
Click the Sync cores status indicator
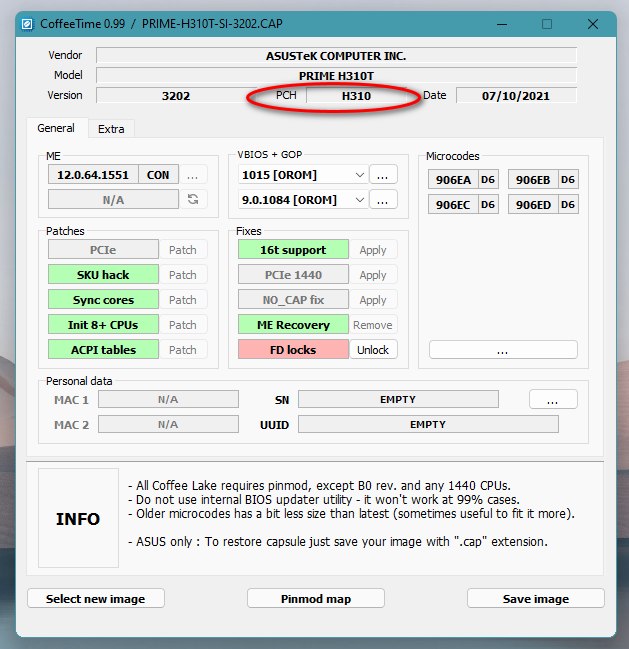(103, 300)
